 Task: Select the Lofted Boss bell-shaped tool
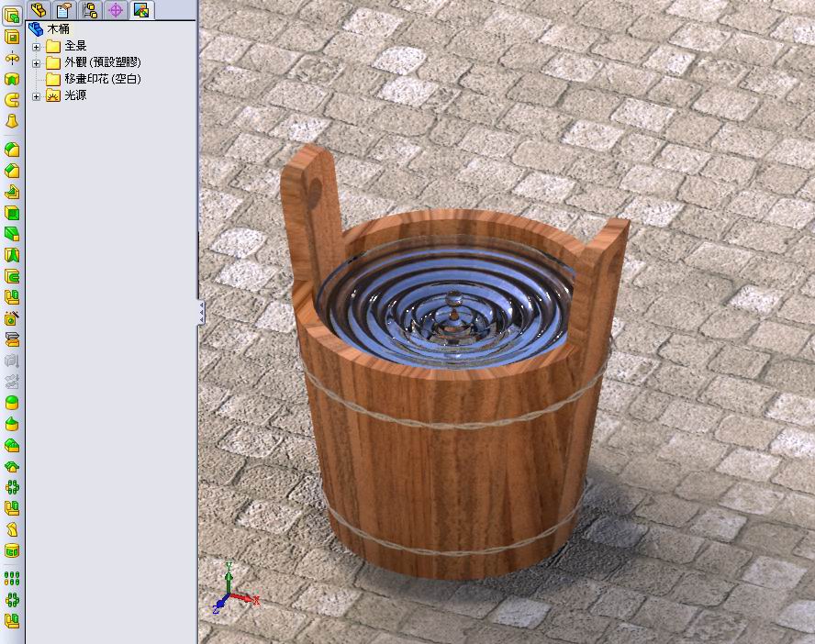(x=11, y=121)
